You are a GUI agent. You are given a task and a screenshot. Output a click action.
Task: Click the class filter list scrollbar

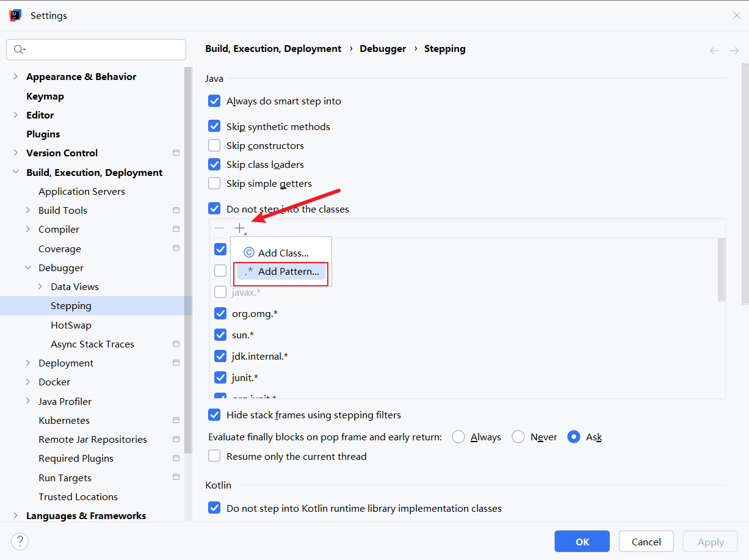(721, 270)
